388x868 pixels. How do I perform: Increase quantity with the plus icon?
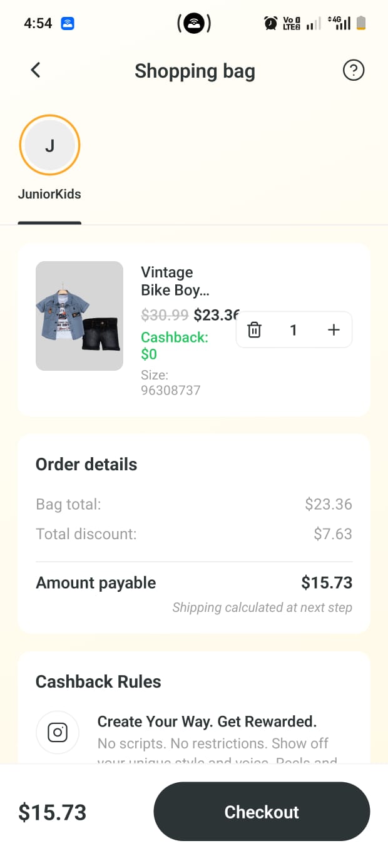pos(334,330)
